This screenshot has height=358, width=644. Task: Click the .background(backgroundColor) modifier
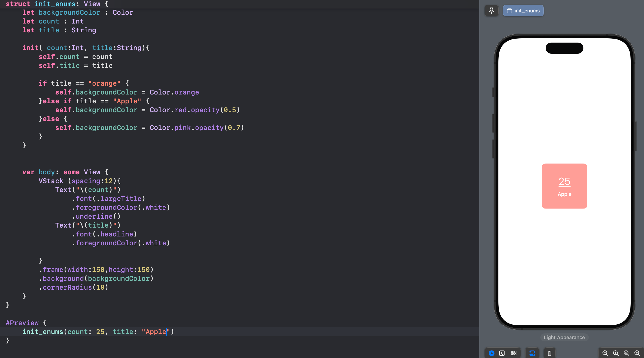click(96, 279)
